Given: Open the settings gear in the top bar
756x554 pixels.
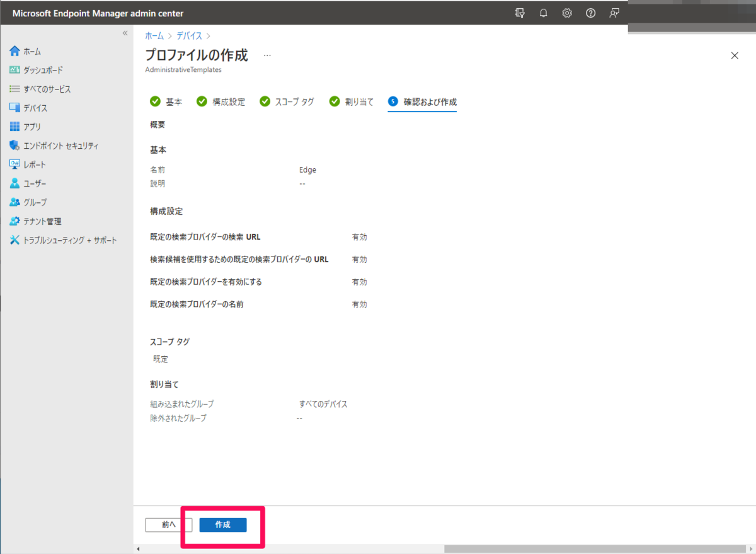Looking at the screenshot, I should coord(566,13).
